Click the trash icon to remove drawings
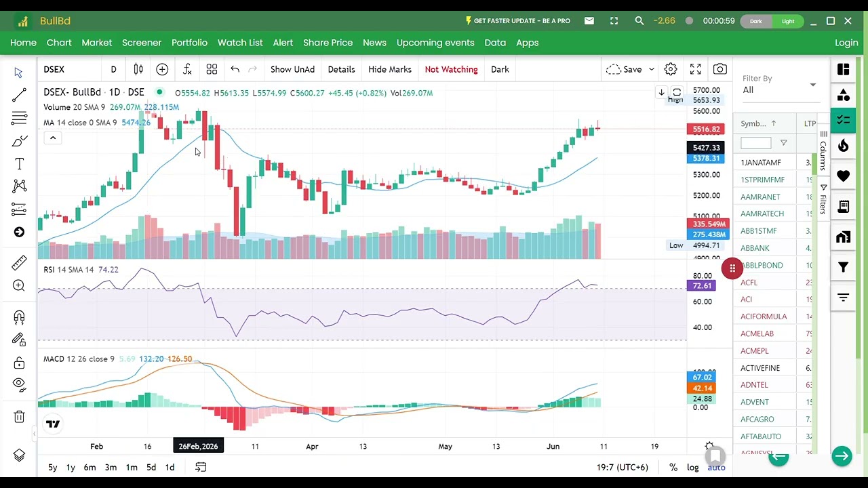Screen dimensions: 868x488 coord(19,417)
